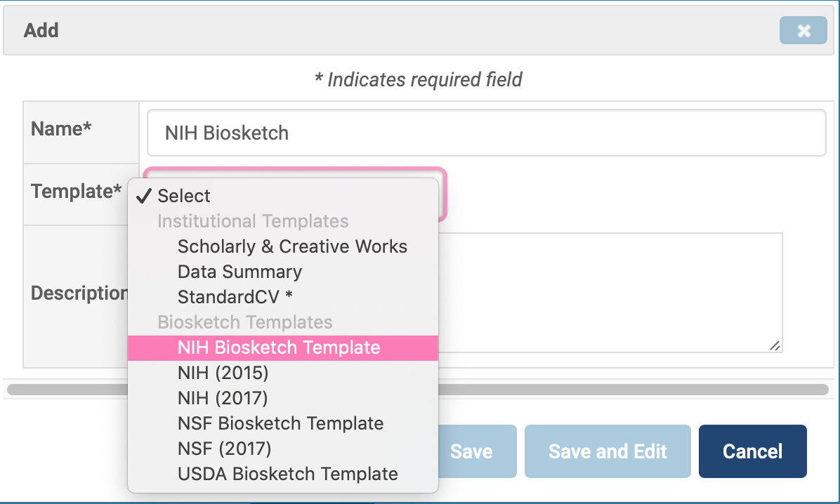Select the NIH (2017) template
This screenshot has width=840, height=504.
(x=223, y=398)
